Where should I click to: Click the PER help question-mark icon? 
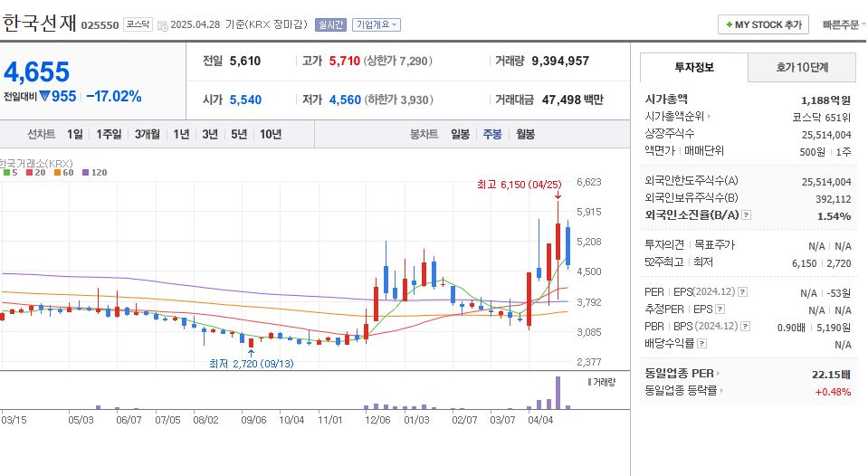[x=742, y=291]
